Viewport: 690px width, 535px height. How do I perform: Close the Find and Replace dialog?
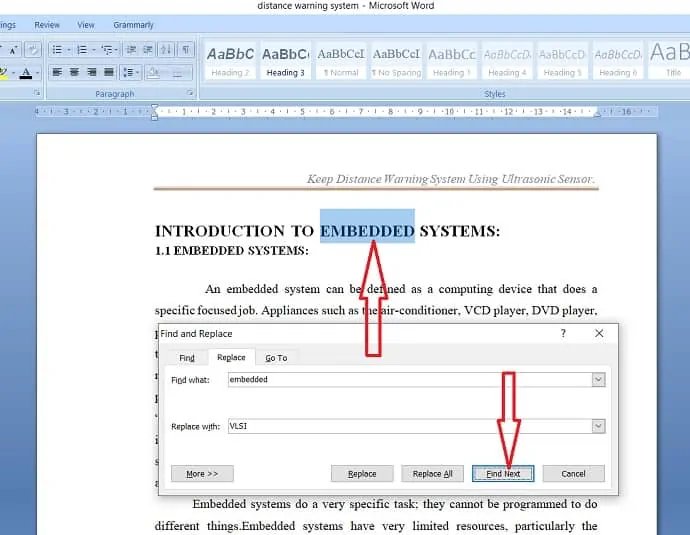pyautogui.click(x=599, y=333)
